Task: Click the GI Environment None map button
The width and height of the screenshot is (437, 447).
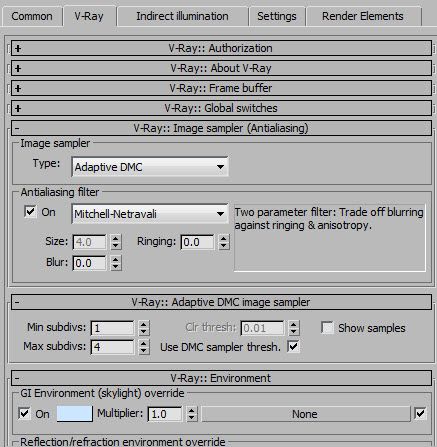Action: point(305,414)
